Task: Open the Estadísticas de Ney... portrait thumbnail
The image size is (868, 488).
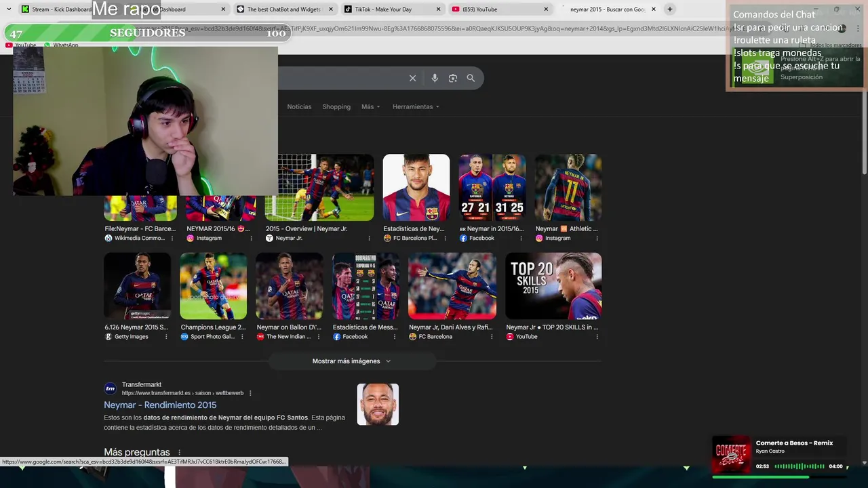Action: pyautogui.click(x=416, y=188)
